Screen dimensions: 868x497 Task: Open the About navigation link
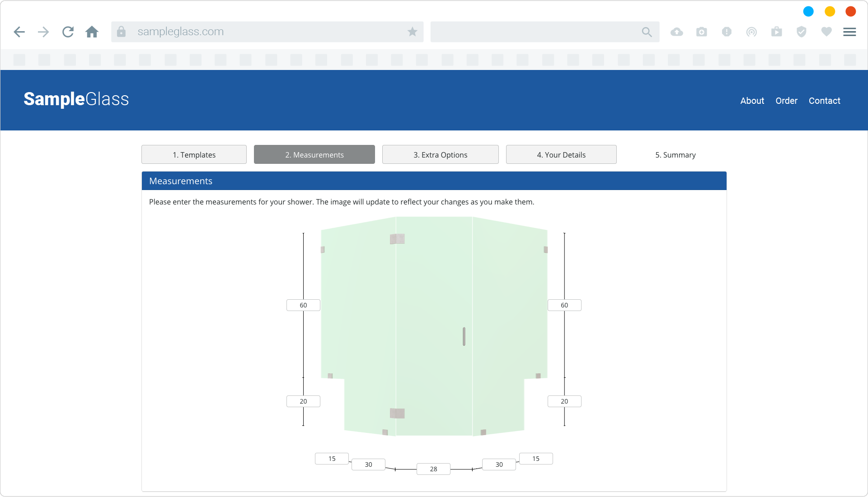pyautogui.click(x=752, y=101)
